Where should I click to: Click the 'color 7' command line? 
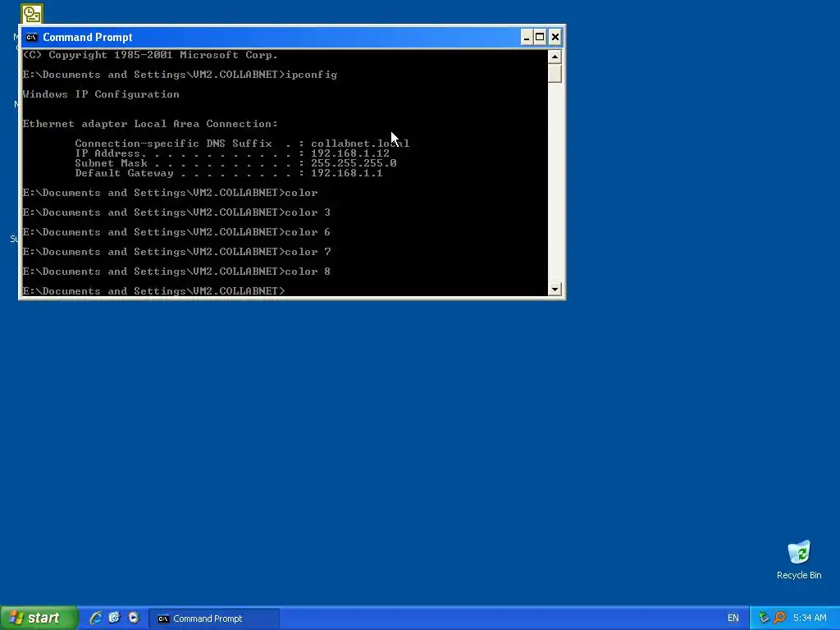coord(177,252)
